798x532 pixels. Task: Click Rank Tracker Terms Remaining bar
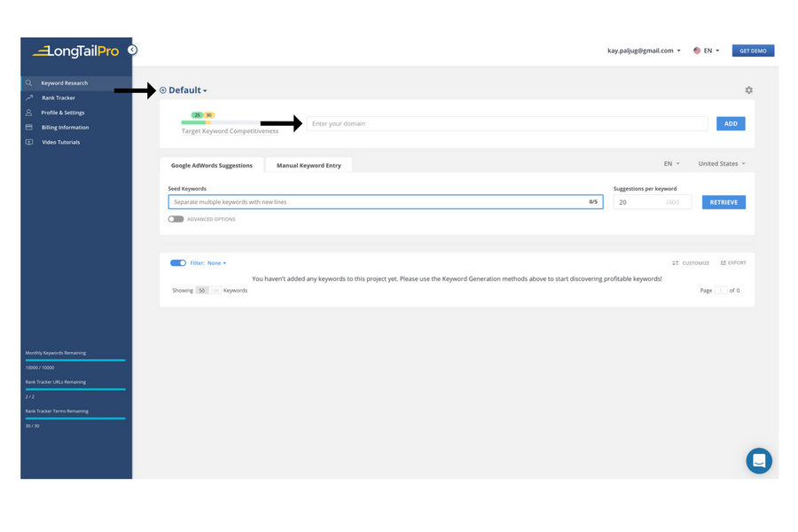coord(75,418)
